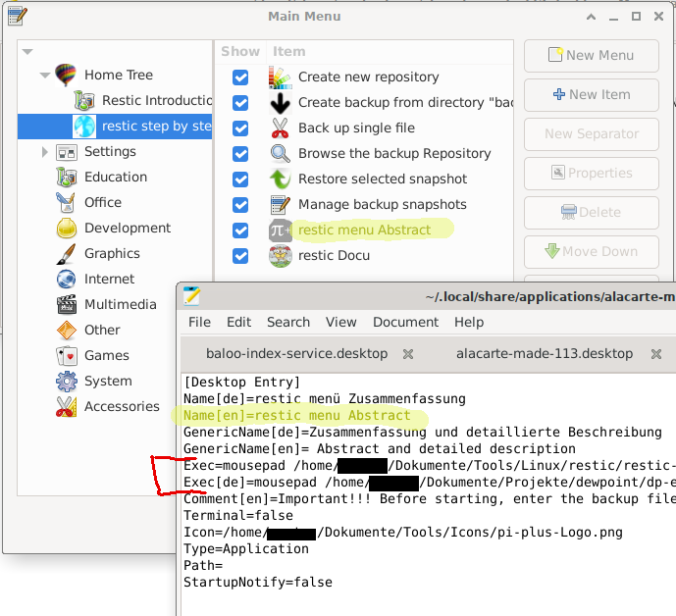Click the green arrow Restore selected snapshot icon
The width and height of the screenshot is (676, 616).
(281, 180)
